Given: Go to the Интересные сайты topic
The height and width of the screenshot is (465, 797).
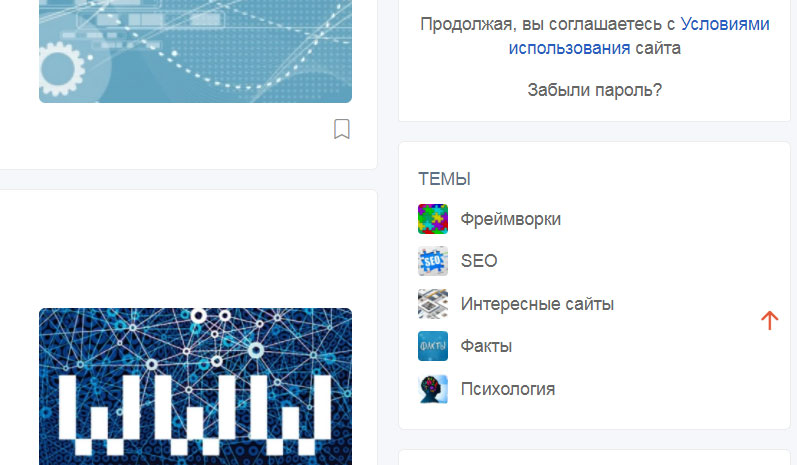Looking at the screenshot, I should [x=537, y=304].
